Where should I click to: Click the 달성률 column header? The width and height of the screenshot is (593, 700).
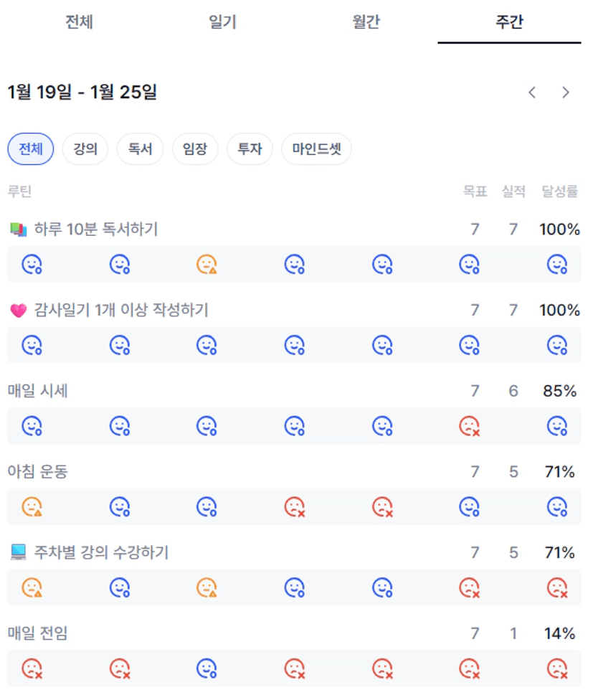click(x=559, y=191)
